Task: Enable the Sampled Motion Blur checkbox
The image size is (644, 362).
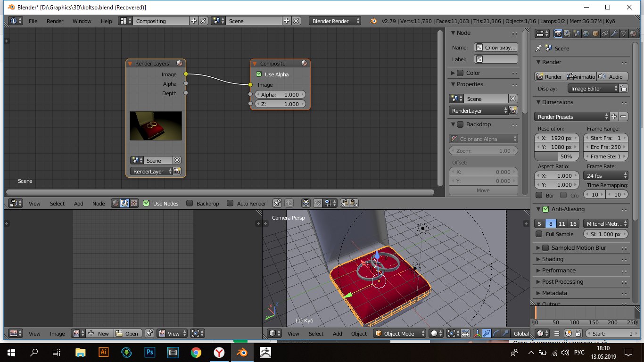Action: point(546,248)
